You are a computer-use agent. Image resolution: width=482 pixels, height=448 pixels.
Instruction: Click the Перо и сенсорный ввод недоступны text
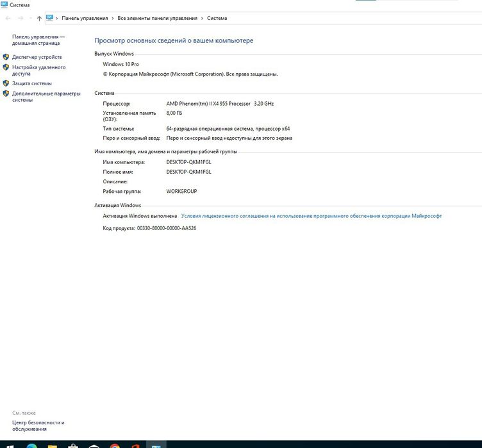[x=229, y=138]
